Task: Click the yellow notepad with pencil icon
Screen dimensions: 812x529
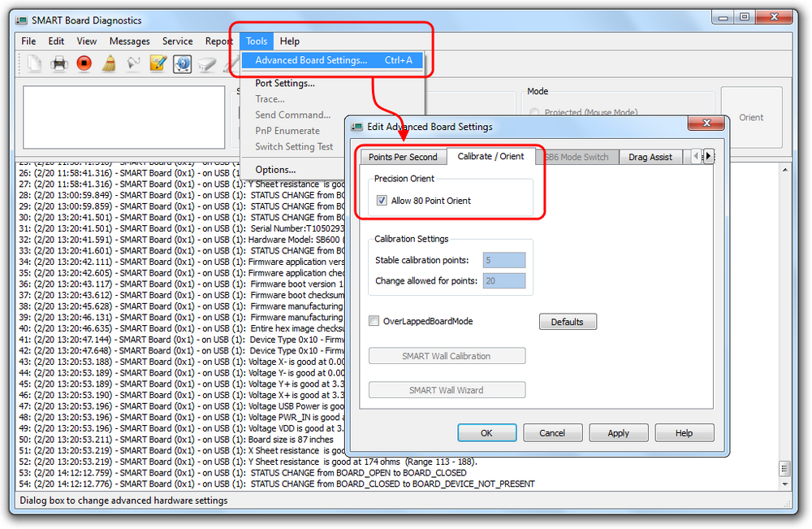Action: 158,63
